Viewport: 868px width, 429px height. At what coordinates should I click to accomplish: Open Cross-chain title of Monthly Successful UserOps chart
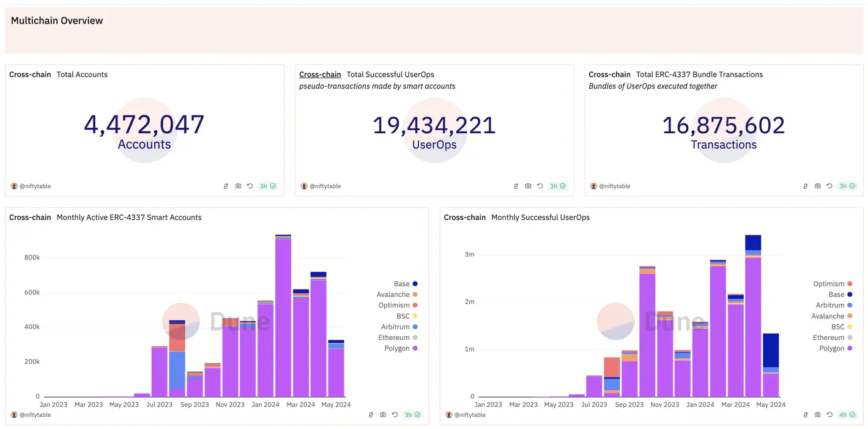[x=464, y=218]
